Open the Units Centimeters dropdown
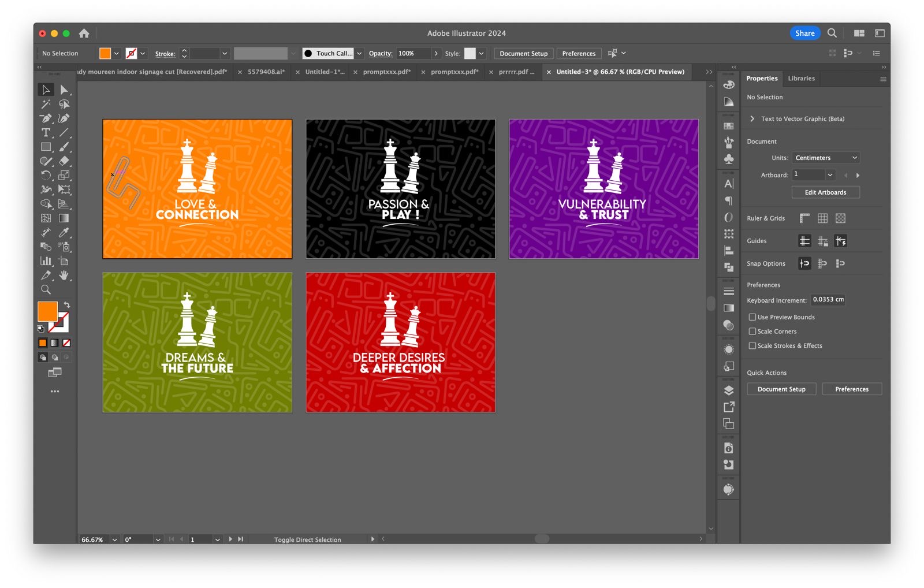 click(x=825, y=158)
